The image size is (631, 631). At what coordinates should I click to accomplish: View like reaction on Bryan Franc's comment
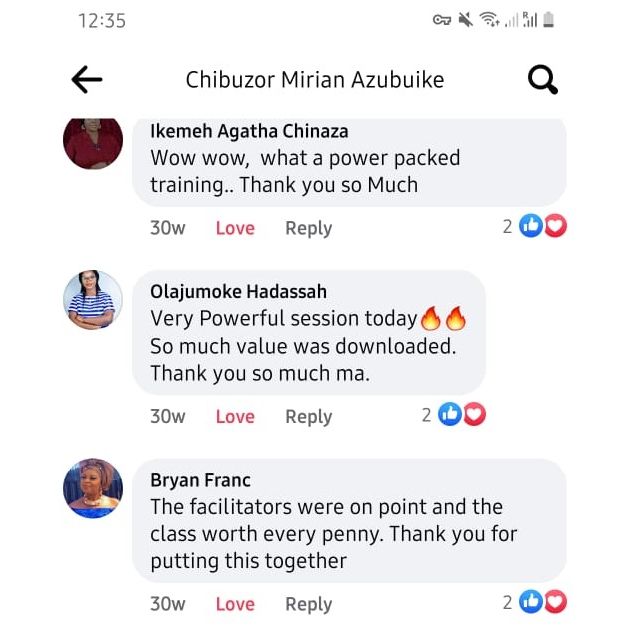(x=531, y=602)
